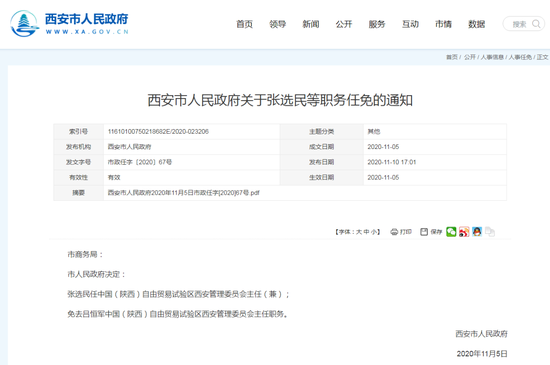The image size is (550, 365).
Task: Click the 成文日期 label cell
Action: 321,147
